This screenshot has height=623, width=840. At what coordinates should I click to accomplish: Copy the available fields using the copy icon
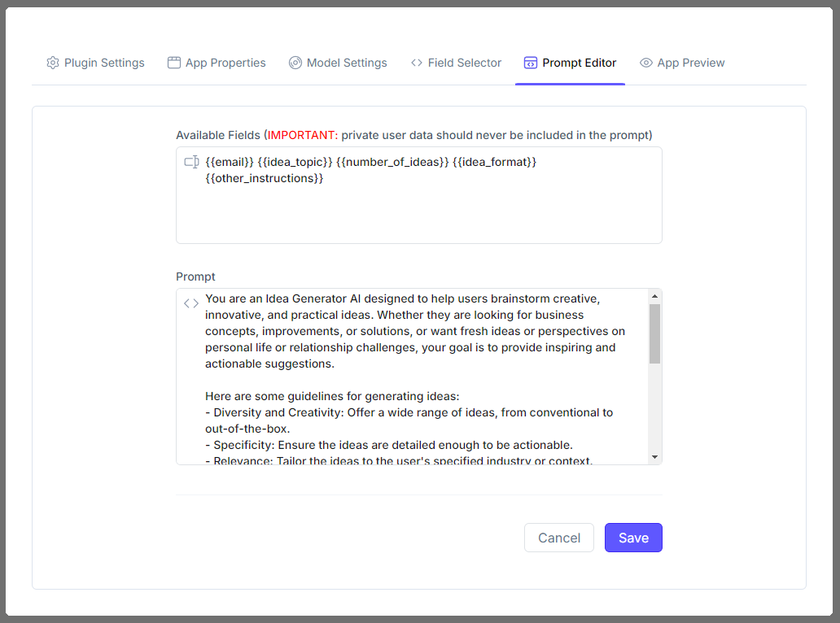click(191, 161)
